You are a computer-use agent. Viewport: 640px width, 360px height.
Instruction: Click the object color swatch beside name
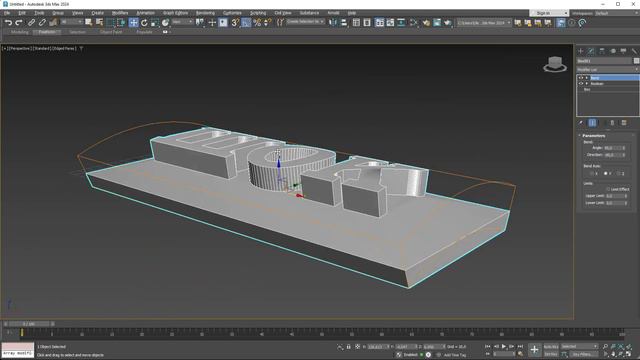pyautogui.click(x=636, y=61)
